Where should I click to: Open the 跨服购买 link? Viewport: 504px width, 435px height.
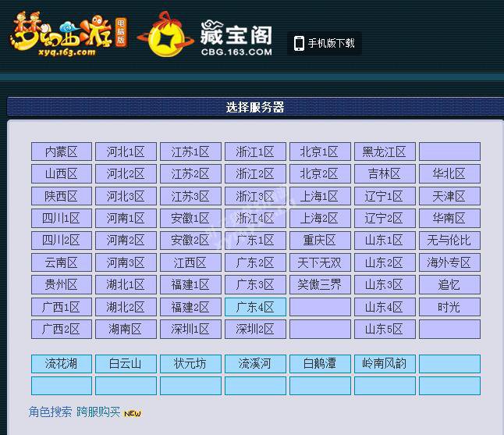coord(98,412)
